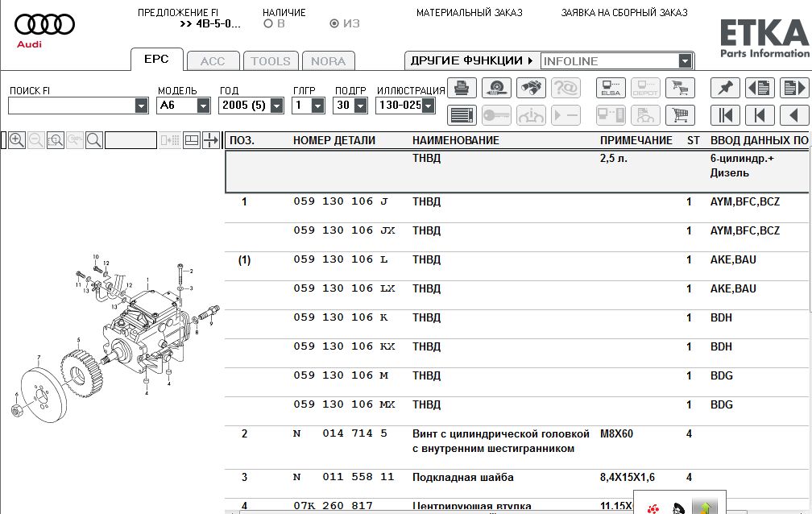Select the 'В' availability radio button
The width and height of the screenshot is (812, 514).
(x=267, y=23)
